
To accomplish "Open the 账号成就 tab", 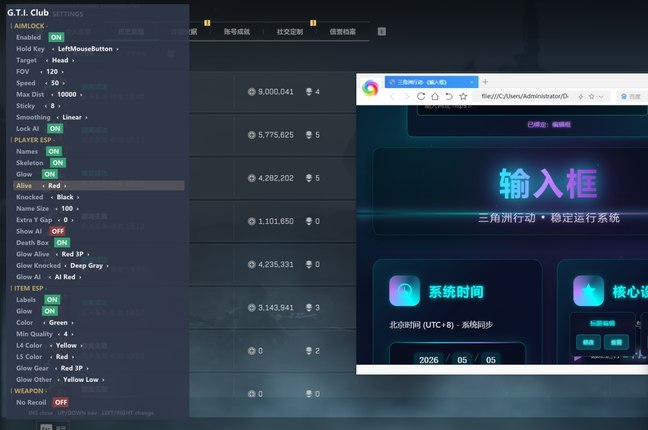I will (237, 31).
